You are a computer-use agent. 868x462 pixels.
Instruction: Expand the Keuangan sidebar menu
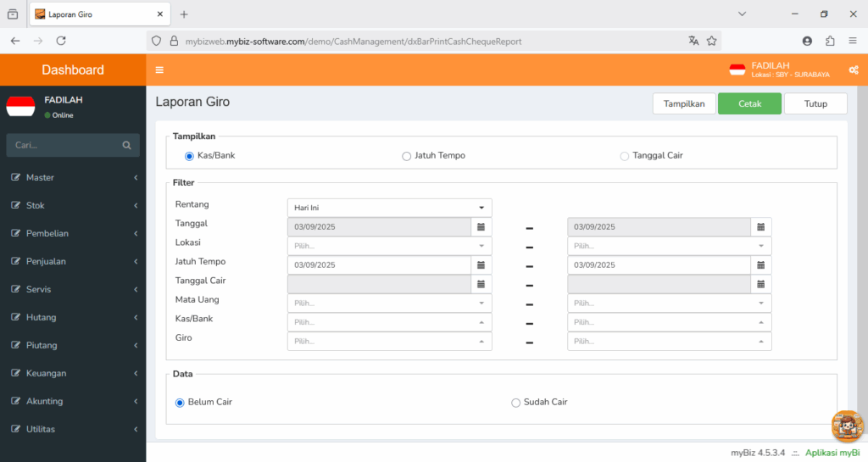click(73, 374)
